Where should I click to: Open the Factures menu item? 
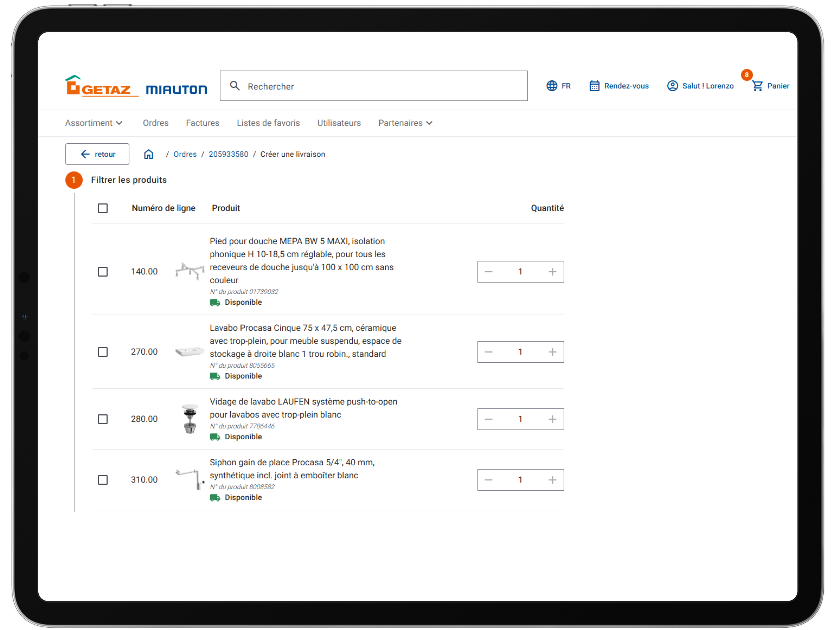click(203, 123)
